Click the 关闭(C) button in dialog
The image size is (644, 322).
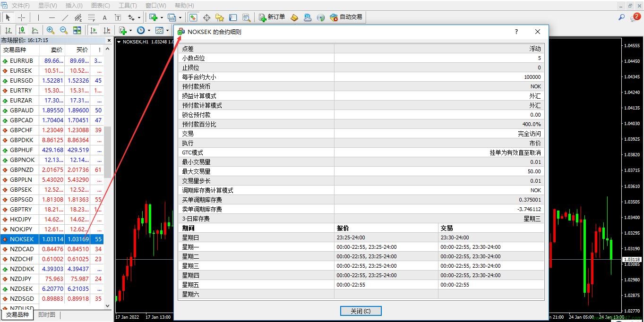coord(361,311)
